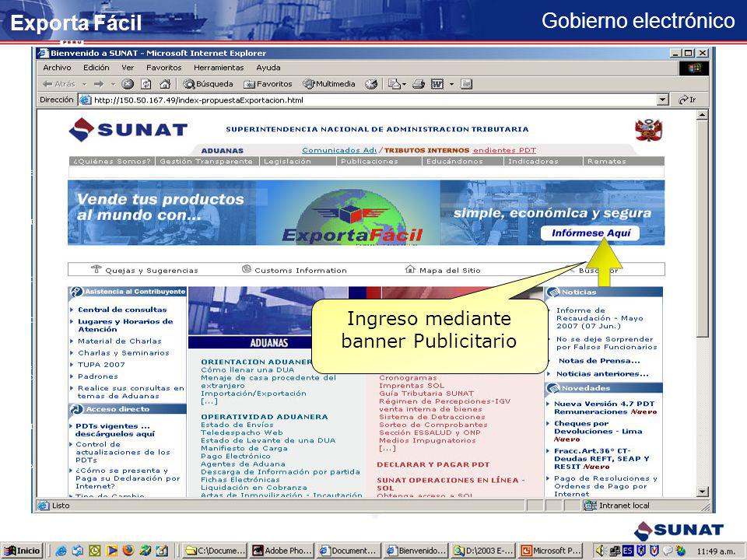This screenshot has width=747, height=560.
Task: Switch to C:\Docume... folder taskbar button
Action: 215,551
